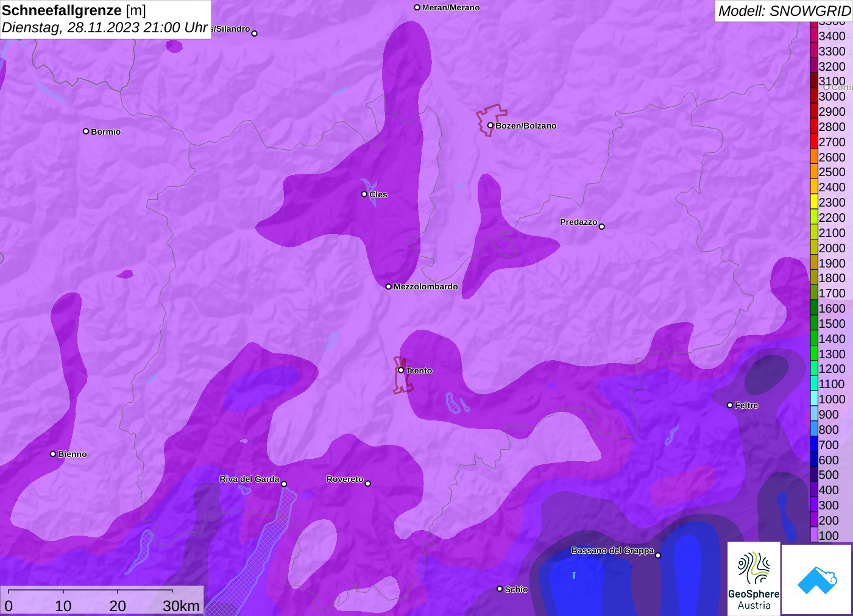Click the 'Cles' city label
Viewport: 853px width, 616px height.
tap(378, 194)
